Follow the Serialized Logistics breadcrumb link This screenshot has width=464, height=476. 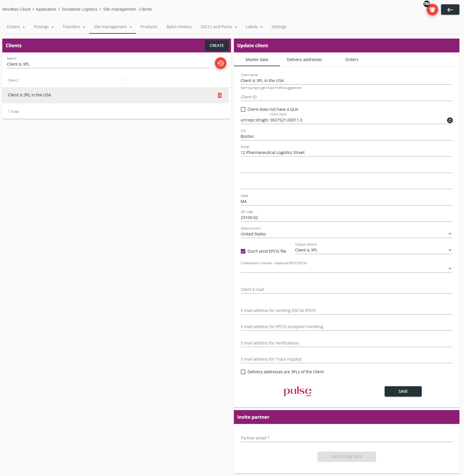(80, 9)
